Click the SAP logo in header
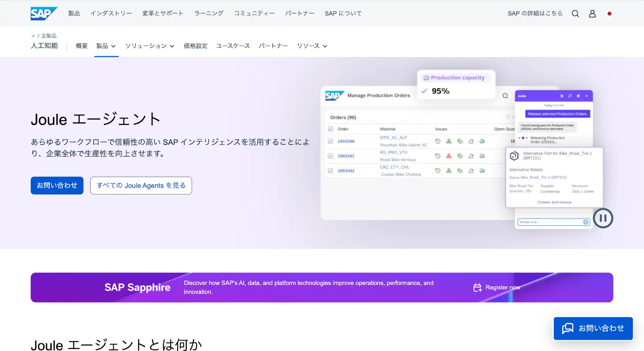 [43, 13]
